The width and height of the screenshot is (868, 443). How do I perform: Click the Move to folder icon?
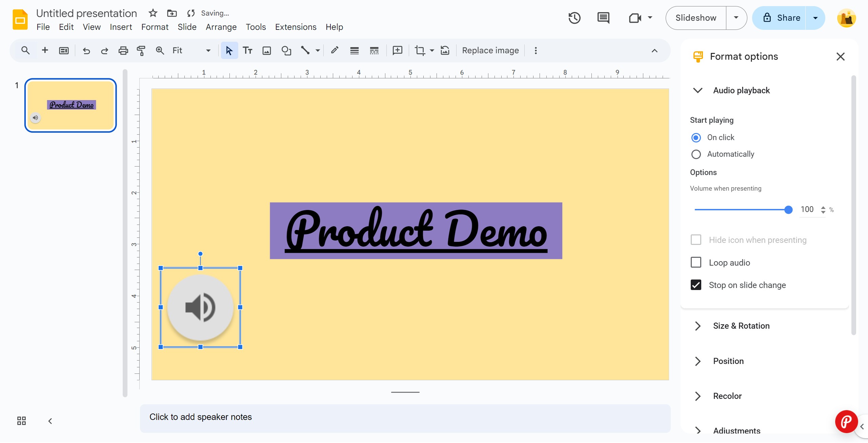(172, 13)
